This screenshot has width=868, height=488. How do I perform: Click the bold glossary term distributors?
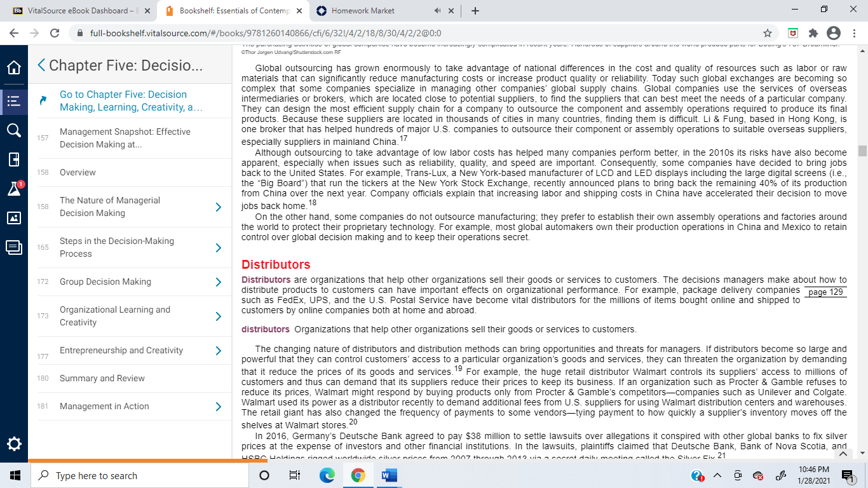(x=266, y=329)
